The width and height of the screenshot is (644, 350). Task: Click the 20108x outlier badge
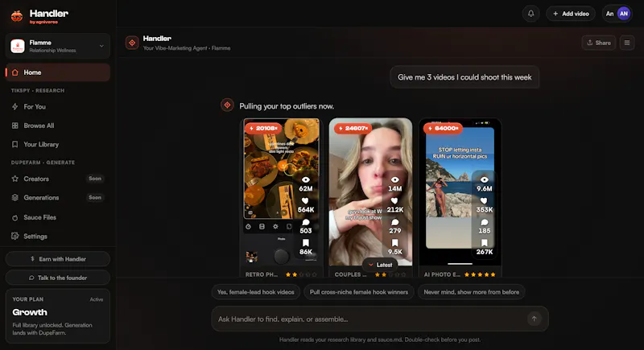264,129
